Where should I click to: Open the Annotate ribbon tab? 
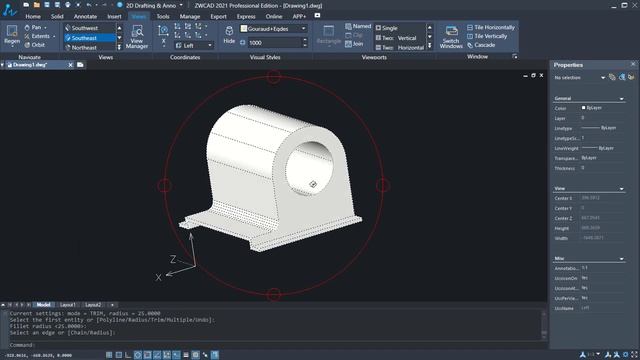coord(85,16)
